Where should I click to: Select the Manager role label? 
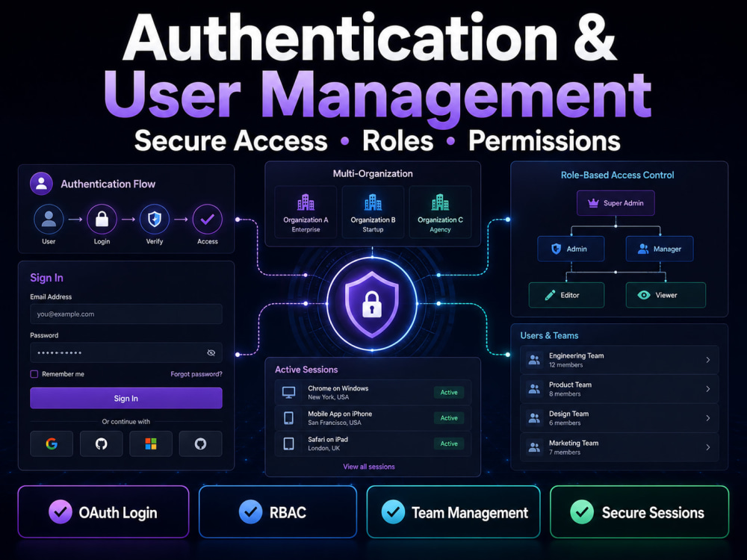tap(667, 249)
